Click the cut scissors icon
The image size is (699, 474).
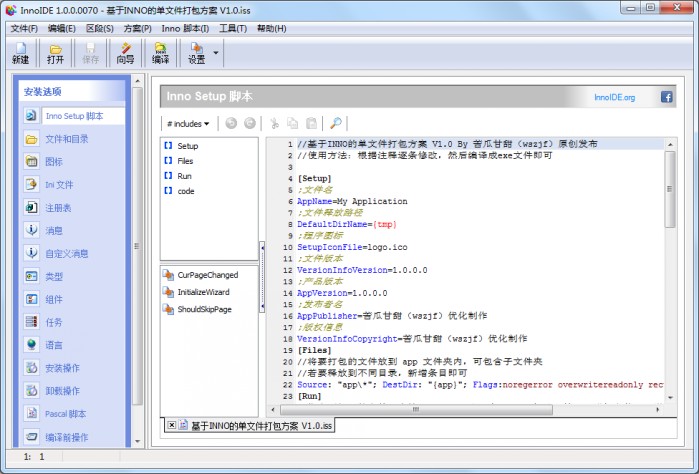[274, 123]
